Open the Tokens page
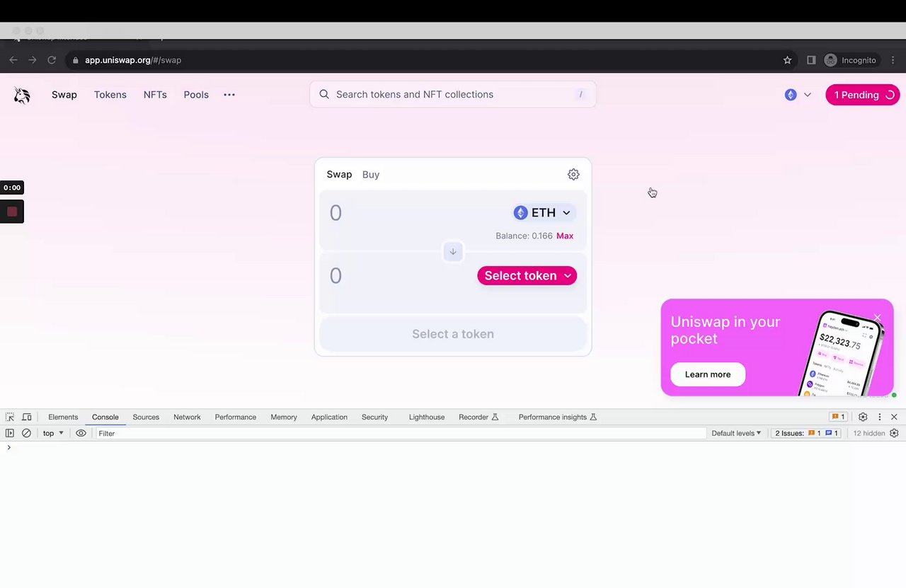The height and width of the screenshot is (588, 906). [110, 95]
